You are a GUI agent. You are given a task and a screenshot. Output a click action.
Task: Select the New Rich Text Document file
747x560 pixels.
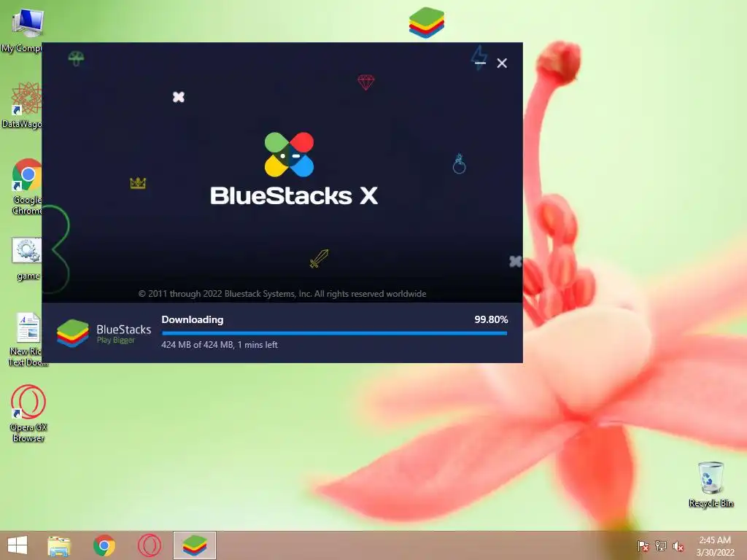(x=28, y=340)
